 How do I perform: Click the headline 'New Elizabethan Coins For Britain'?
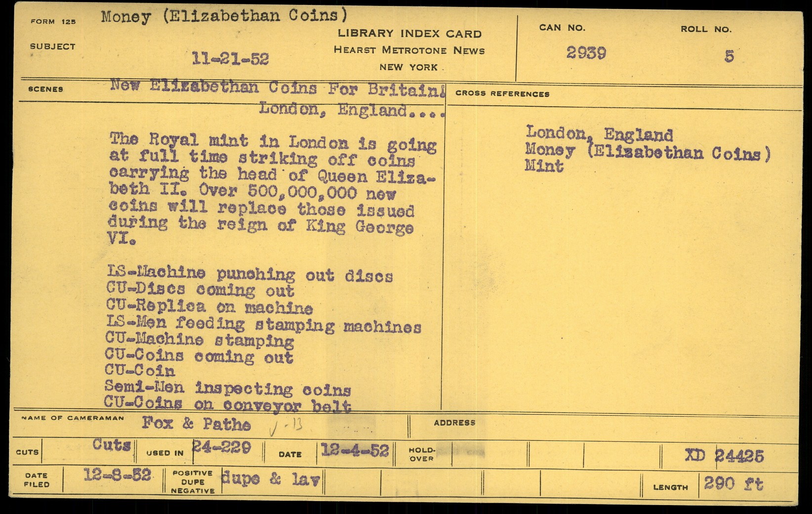(278, 88)
